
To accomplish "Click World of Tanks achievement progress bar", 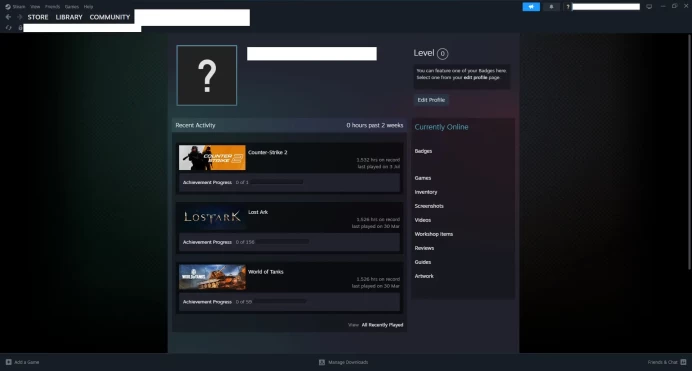I will (x=280, y=302).
